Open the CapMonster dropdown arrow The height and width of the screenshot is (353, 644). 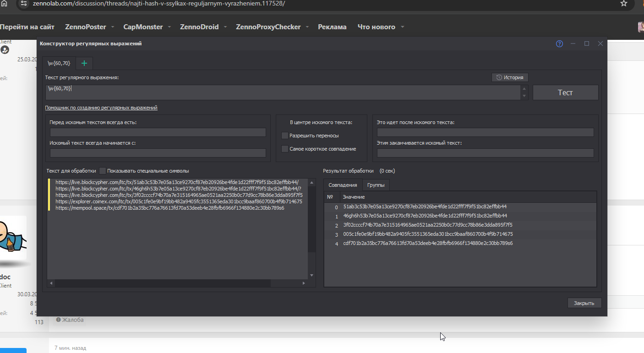pyautogui.click(x=169, y=27)
